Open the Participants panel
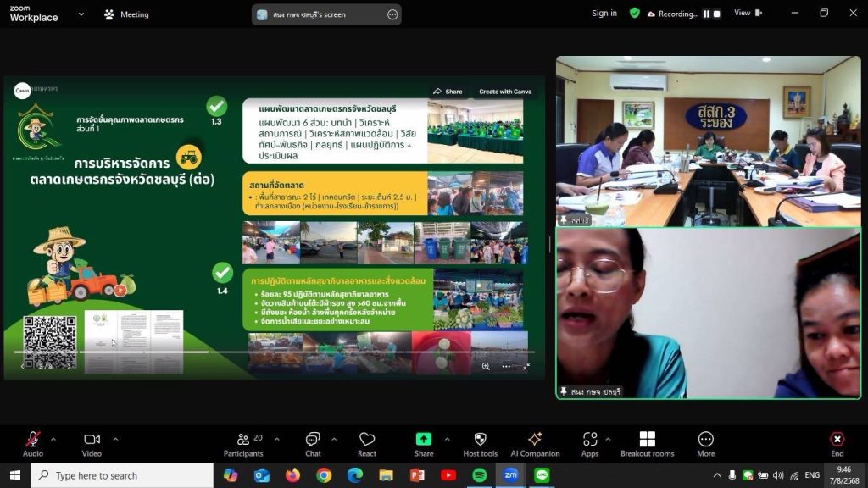The width and height of the screenshot is (868, 488). pyautogui.click(x=243, y=439)
